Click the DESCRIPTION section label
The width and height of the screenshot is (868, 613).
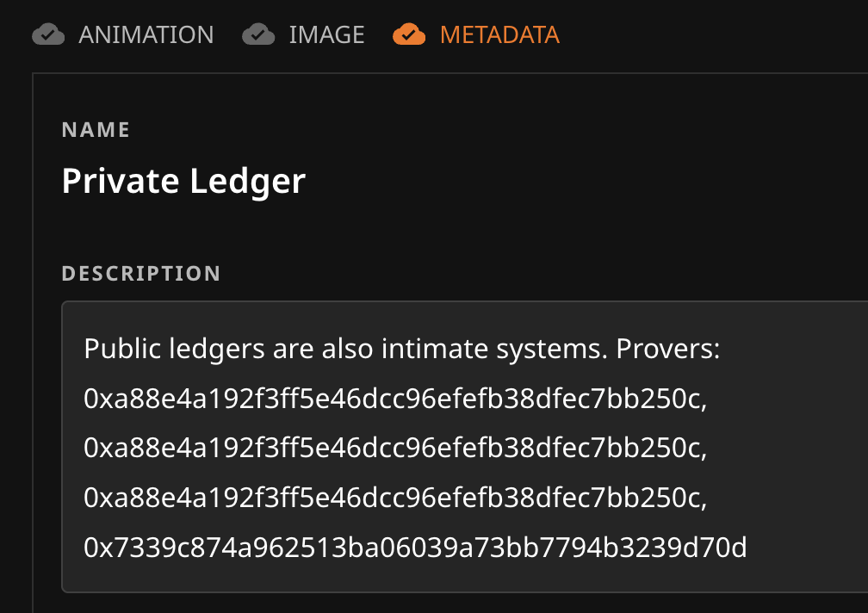140,273
